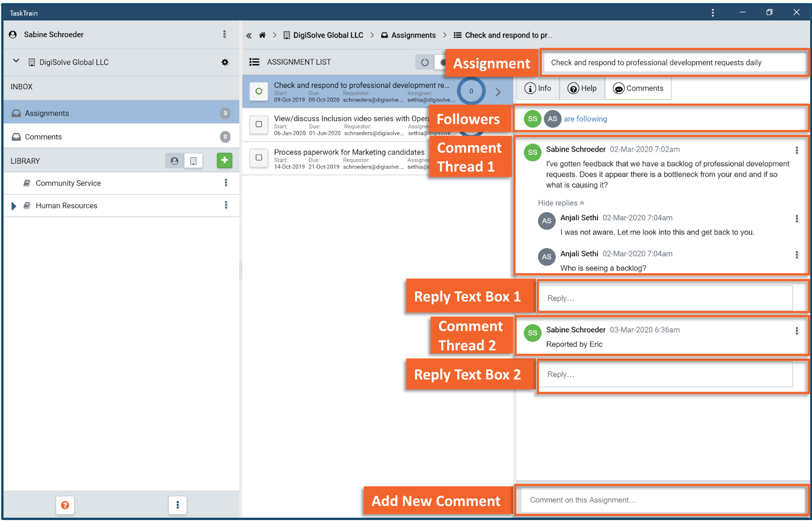
Task: Open Human Resources more options menu
Action: [x=226, y=205]
